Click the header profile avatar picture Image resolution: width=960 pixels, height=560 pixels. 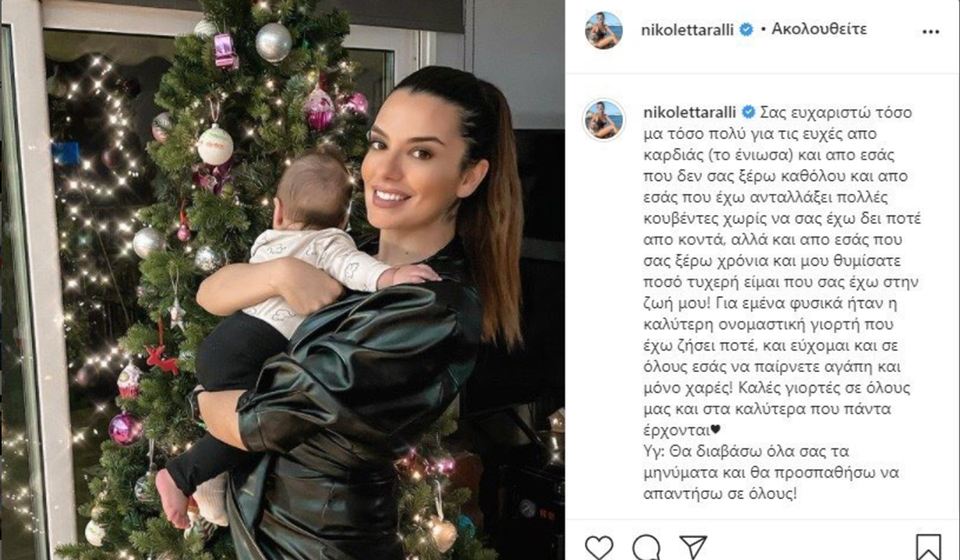click(604, 30)
